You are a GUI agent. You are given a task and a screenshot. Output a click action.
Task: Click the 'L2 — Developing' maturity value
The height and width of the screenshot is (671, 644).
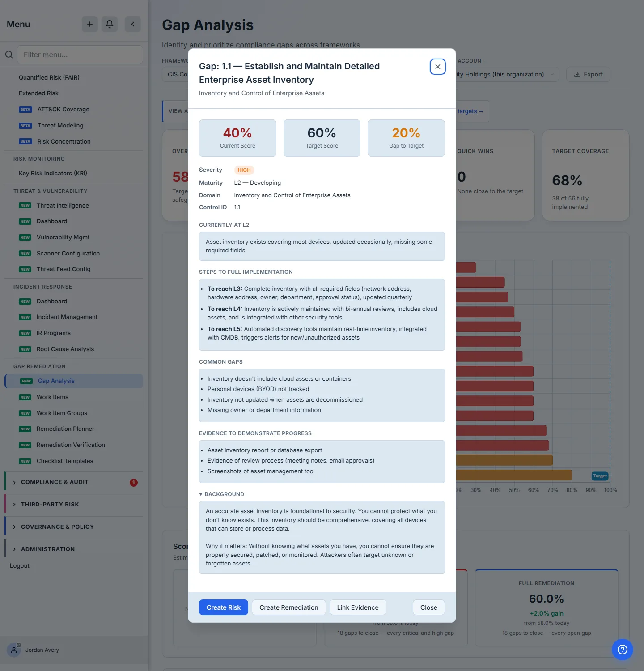[258, 183]
